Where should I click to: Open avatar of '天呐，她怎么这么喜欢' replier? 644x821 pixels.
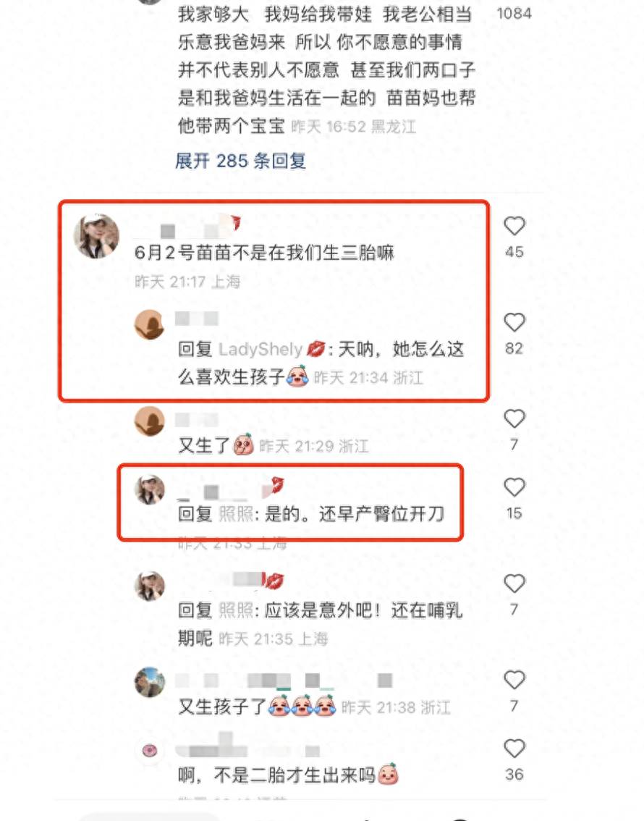(150, 324)
